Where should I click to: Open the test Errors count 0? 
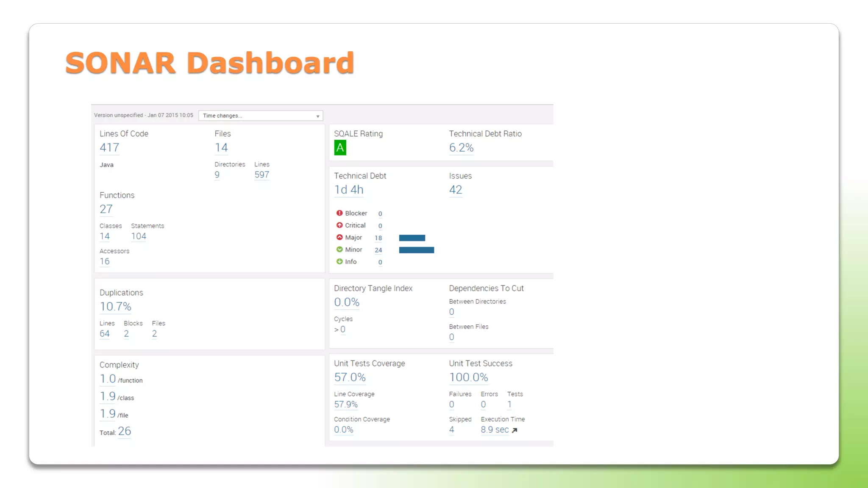click(x=483, y=405)
